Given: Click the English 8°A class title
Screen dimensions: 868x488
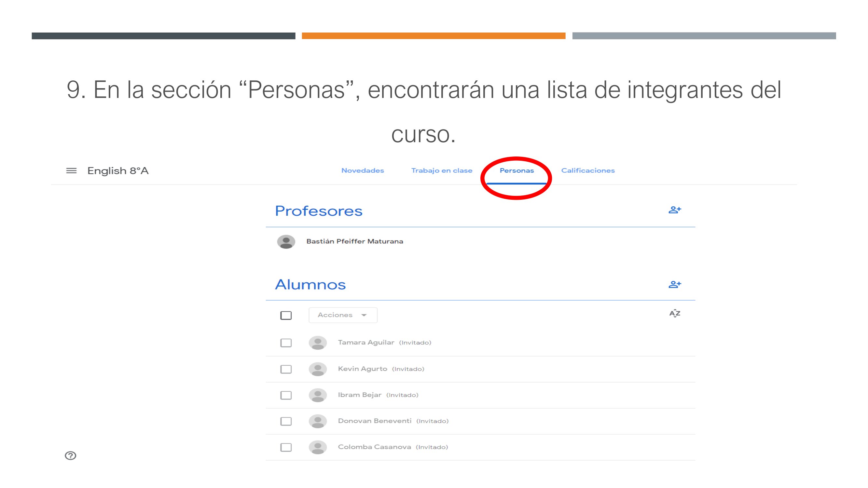Looking at the screenshot, I should 118,171.
